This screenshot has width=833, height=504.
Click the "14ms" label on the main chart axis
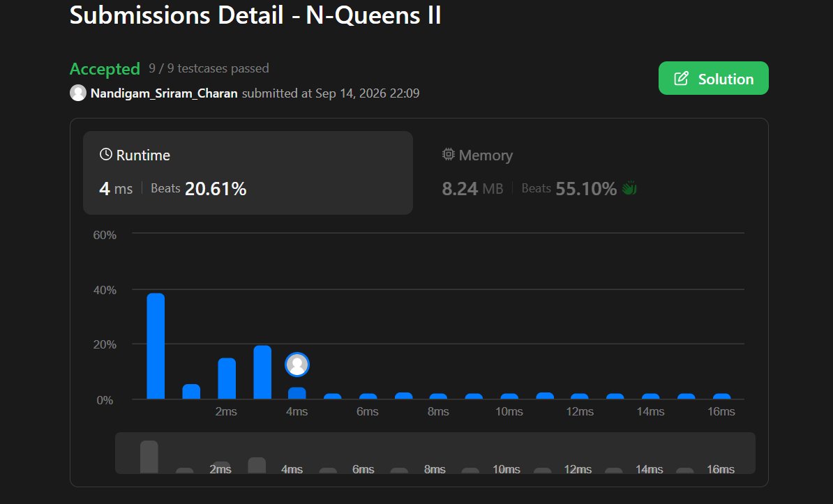[x=650, y=411]
